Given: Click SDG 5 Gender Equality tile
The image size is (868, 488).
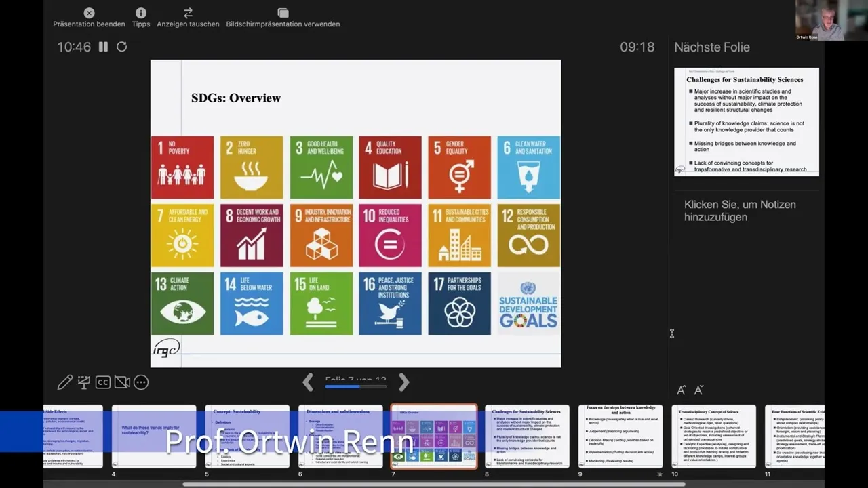Looking at the screenshot, I should point(460,167).
